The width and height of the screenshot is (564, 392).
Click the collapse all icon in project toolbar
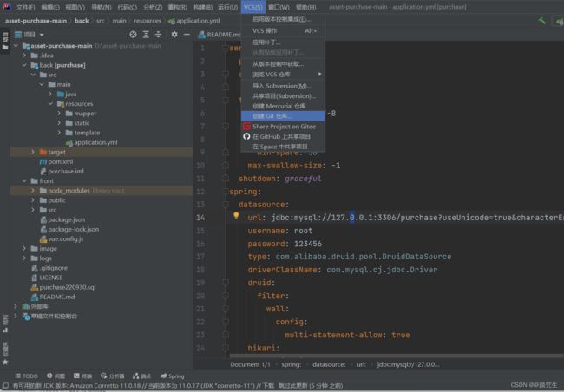[x=158, y=35]
